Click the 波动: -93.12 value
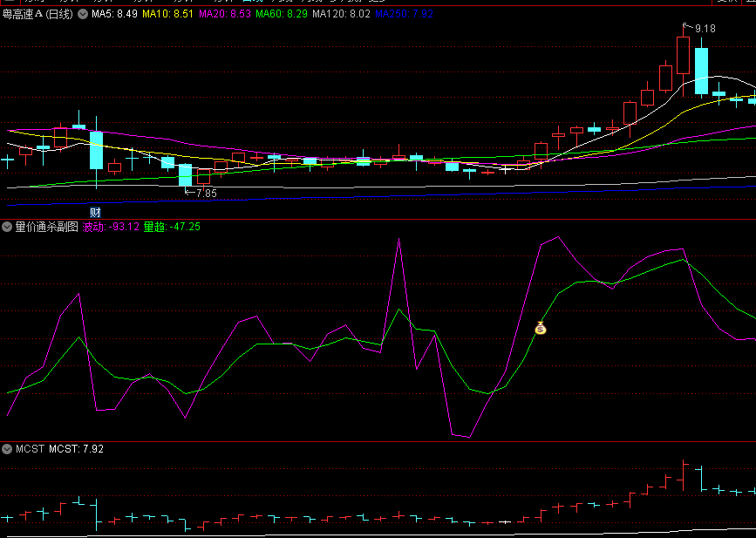This screenshot has width=756, height=538. tap(111, 227)
